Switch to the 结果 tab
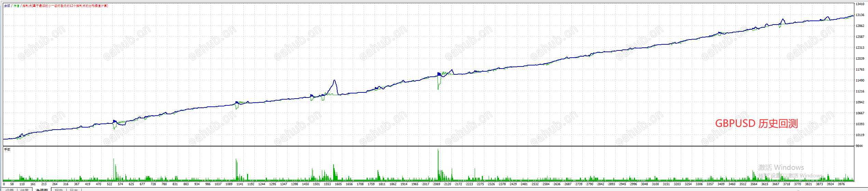The width and height of the screenshot is (868, 191). 25,190
